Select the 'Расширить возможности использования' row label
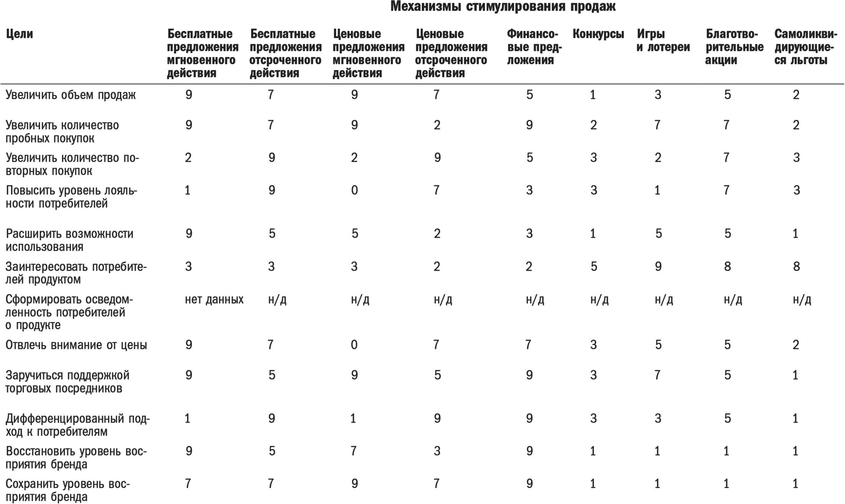 [x=69, y=240]
